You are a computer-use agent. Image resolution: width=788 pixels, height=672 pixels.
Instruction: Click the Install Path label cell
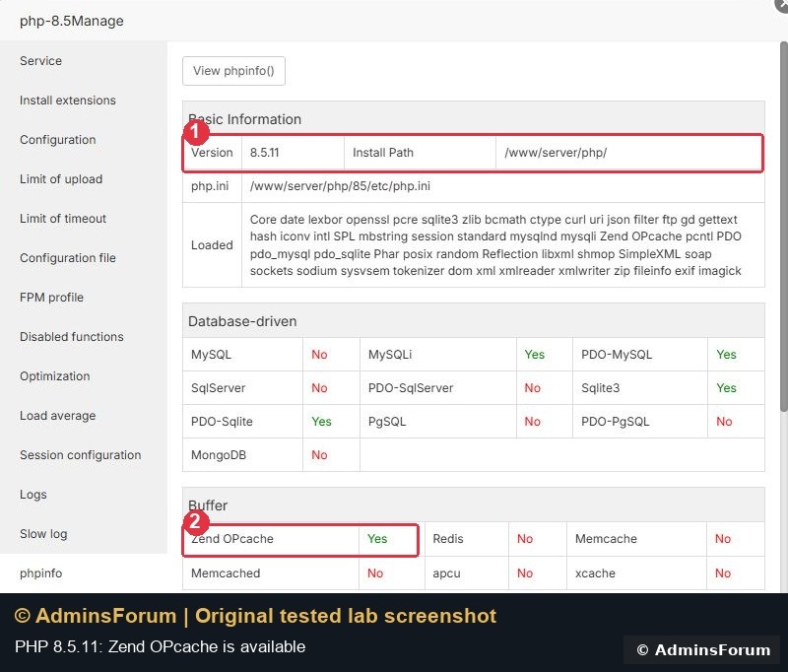tap(421, 153)
